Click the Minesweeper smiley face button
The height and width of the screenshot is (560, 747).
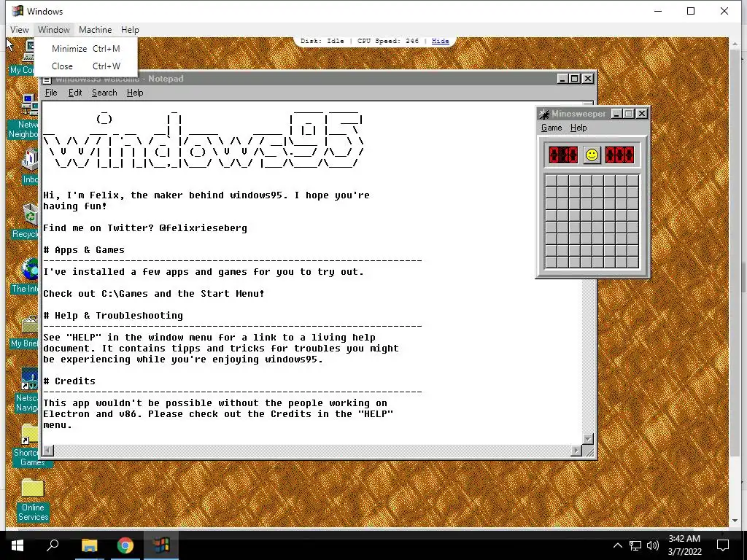592,155
